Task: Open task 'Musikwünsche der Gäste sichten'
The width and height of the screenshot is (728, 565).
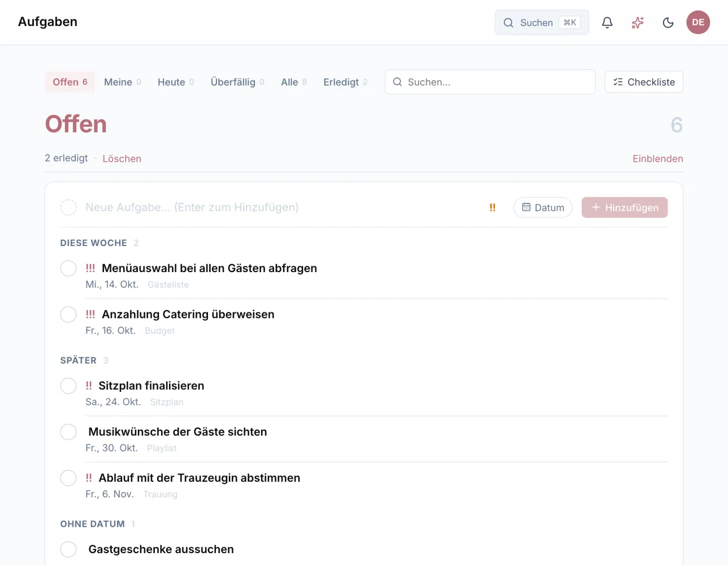Action: pos(178,432)
